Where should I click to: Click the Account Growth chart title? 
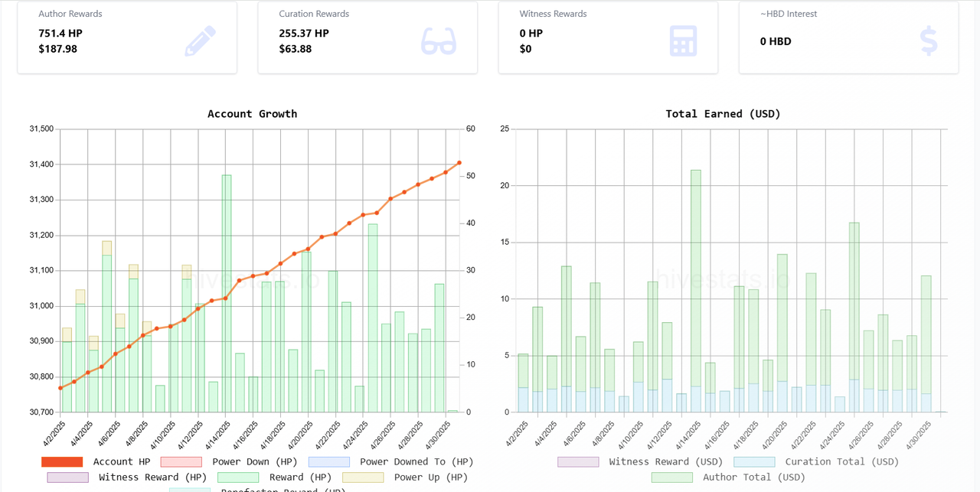tap(253, 114)
